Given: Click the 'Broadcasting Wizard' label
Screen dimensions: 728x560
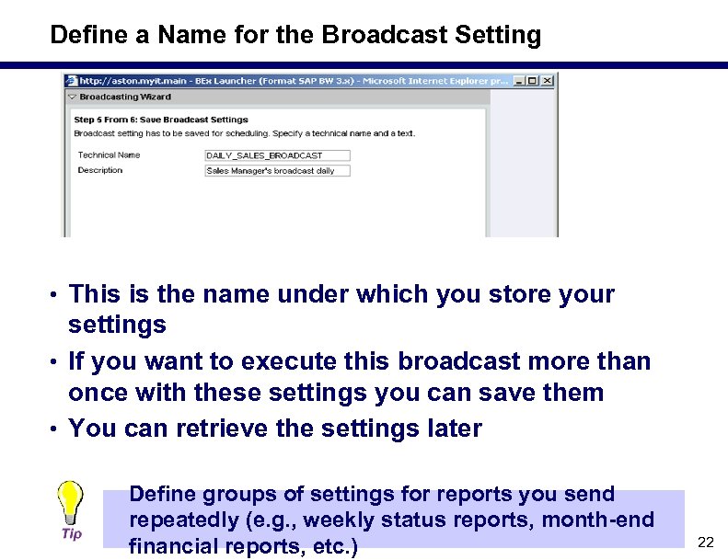Looking at the screenshot, I should 125,97.
